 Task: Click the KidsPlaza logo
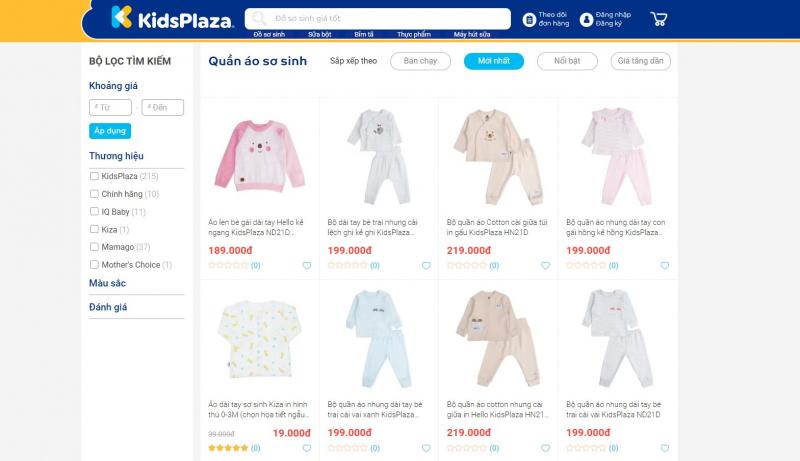pos(171,18)
